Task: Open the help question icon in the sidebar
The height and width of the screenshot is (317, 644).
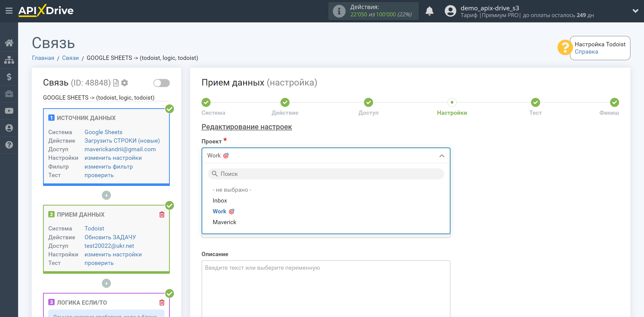Action: pyautogui.click(x=9, y=145)
